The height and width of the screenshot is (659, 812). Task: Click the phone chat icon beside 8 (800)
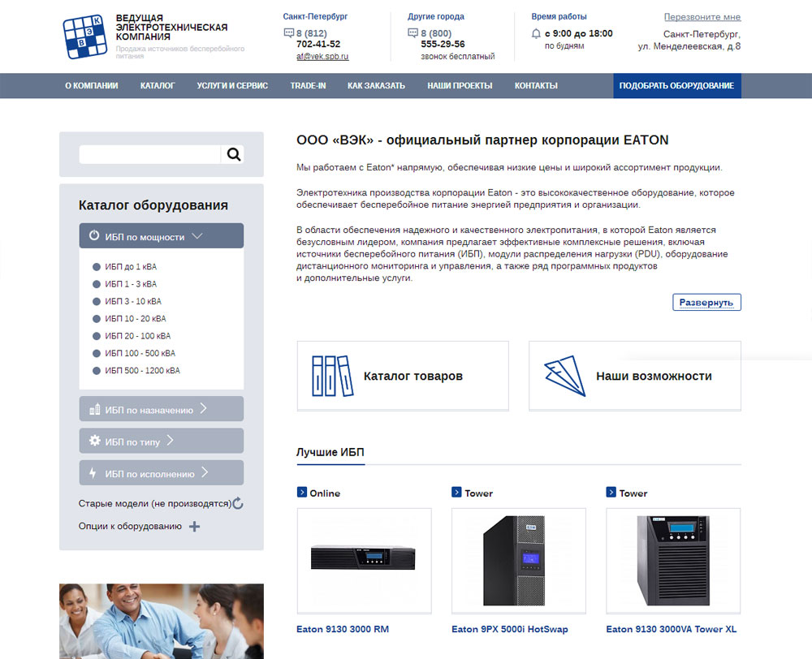tap(412, 33)
